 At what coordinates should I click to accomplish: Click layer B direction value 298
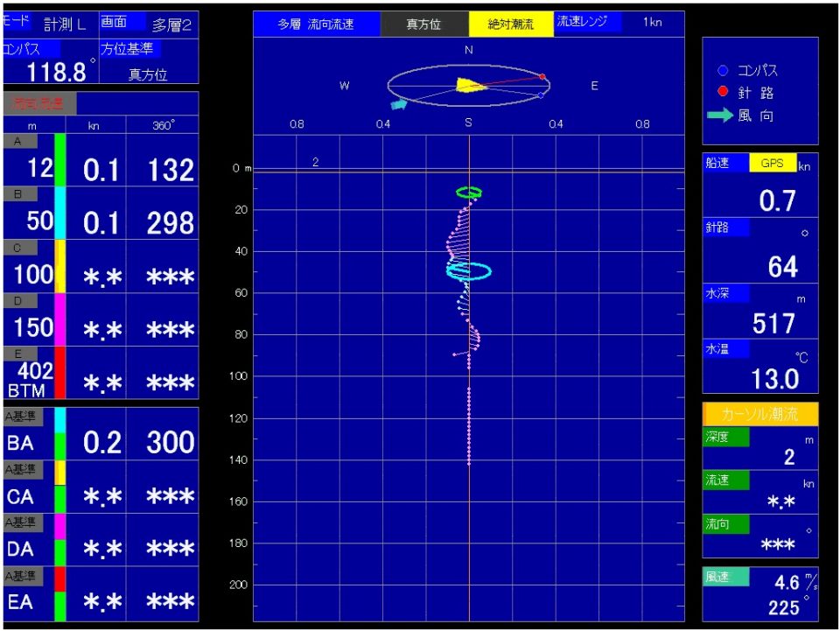(171, 223)
